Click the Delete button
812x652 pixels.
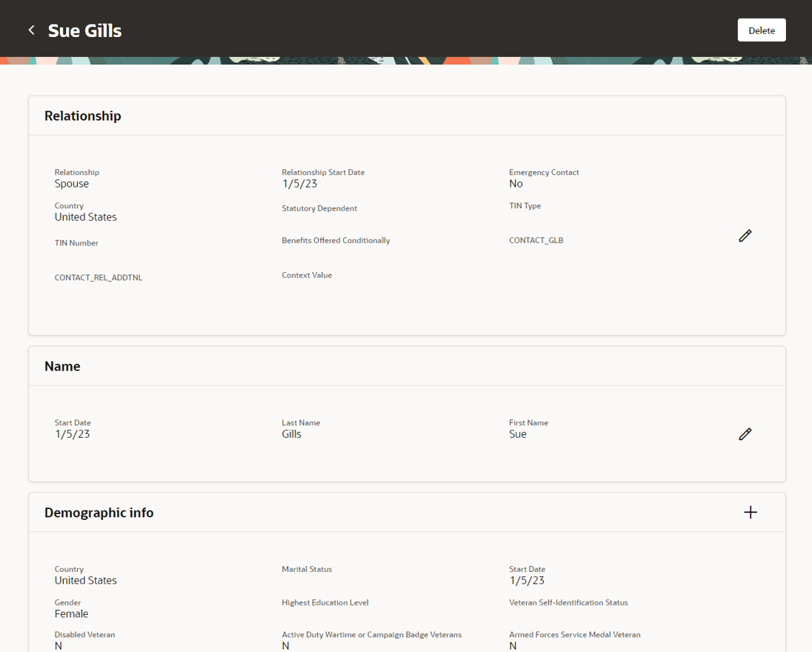[762, 30]
